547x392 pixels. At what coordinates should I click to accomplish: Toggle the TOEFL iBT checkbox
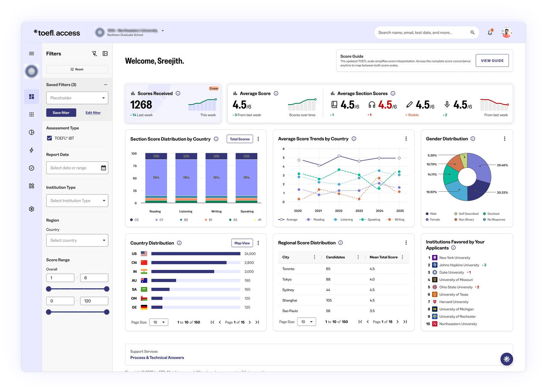[50, 138]
